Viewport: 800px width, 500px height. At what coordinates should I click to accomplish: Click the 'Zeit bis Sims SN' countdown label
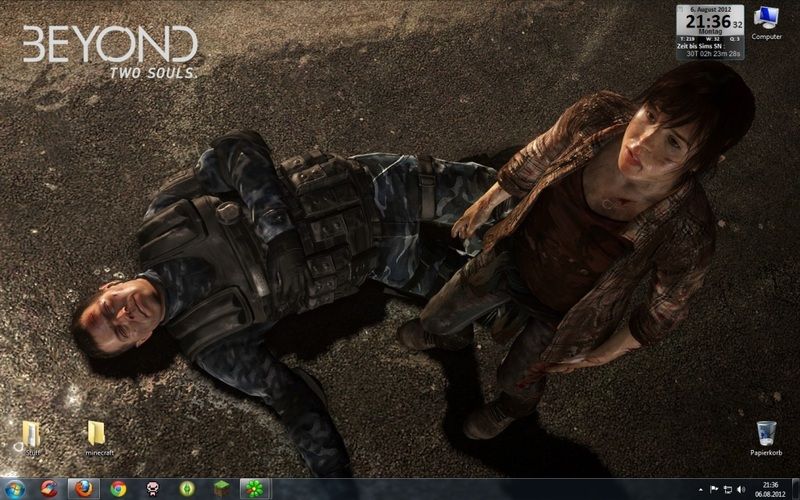coord(699,46)
